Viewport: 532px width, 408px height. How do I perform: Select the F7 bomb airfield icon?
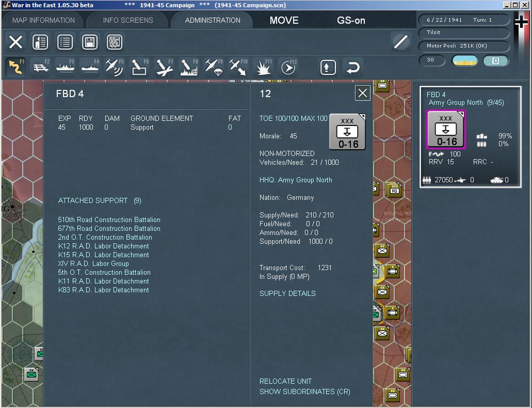point(164,67)
